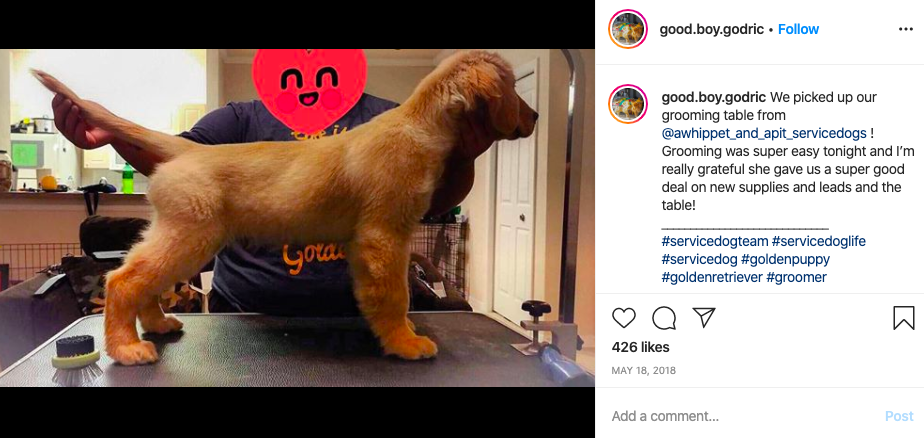Open good.boy.godric username in caption
The height and width of the screenshot is (438, 924).
714,97
